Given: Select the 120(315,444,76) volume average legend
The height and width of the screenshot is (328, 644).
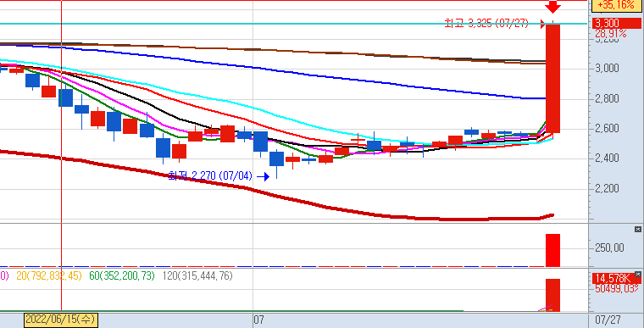Looking at the screenshot, I should coord(197,275).
